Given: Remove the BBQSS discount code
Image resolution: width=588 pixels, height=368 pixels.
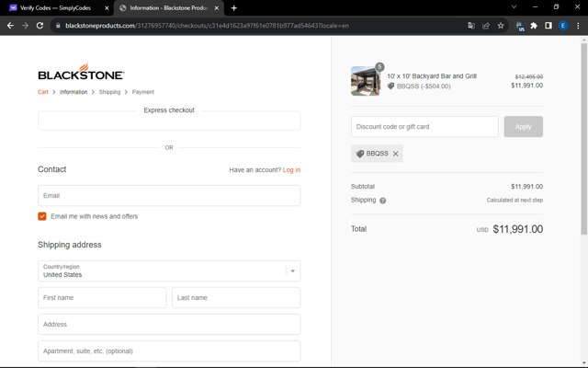Looking at the screenshot, I should pos(396,154).
